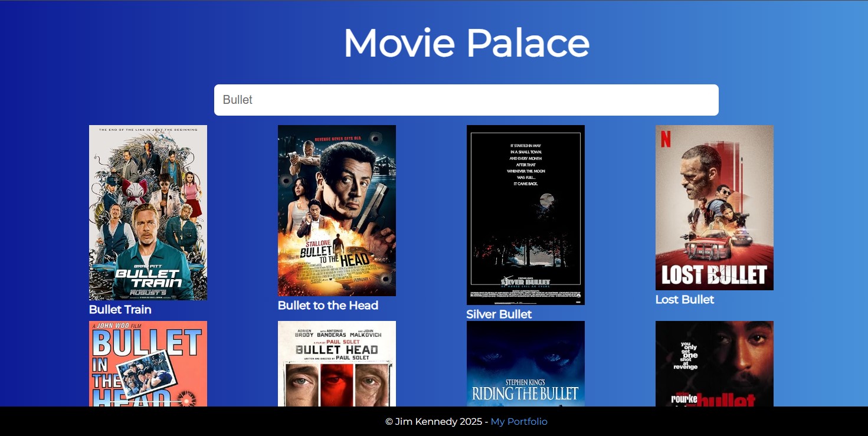Click the "Silver Bullet" title text
The height and width of the screenshot is (436, 868).
click(499, 314)
